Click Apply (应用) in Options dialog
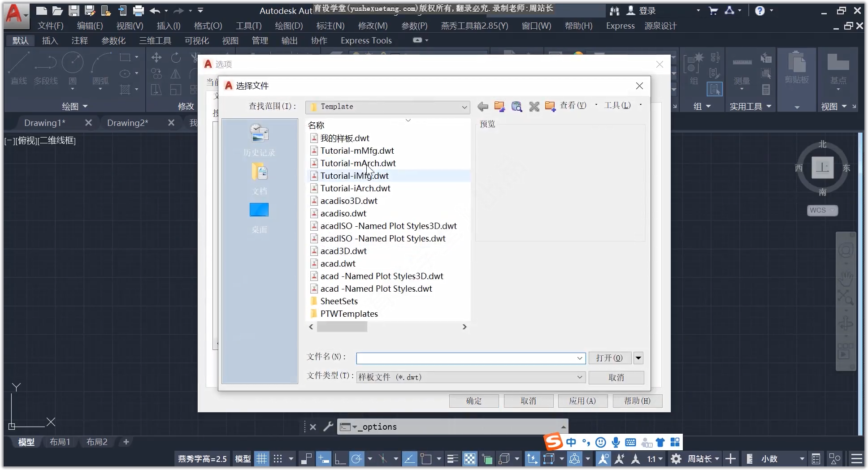 pos(583,401)
